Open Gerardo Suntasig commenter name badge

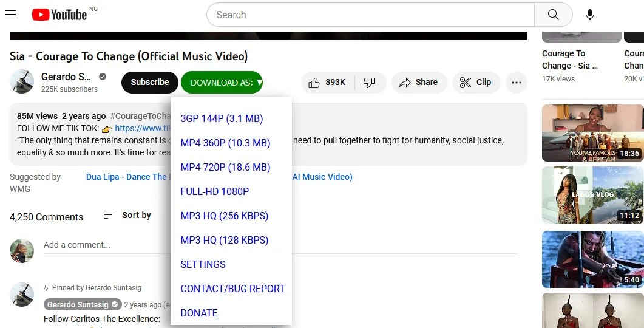point(83,304)
